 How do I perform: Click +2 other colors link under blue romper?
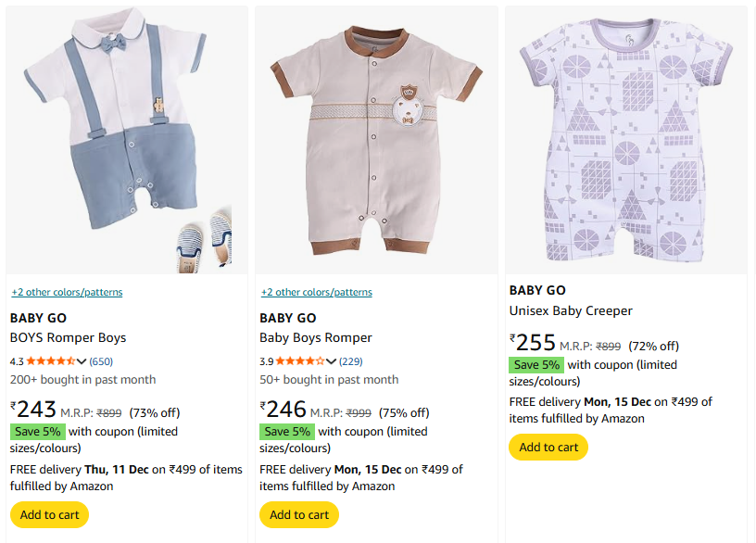coord(67,292)
